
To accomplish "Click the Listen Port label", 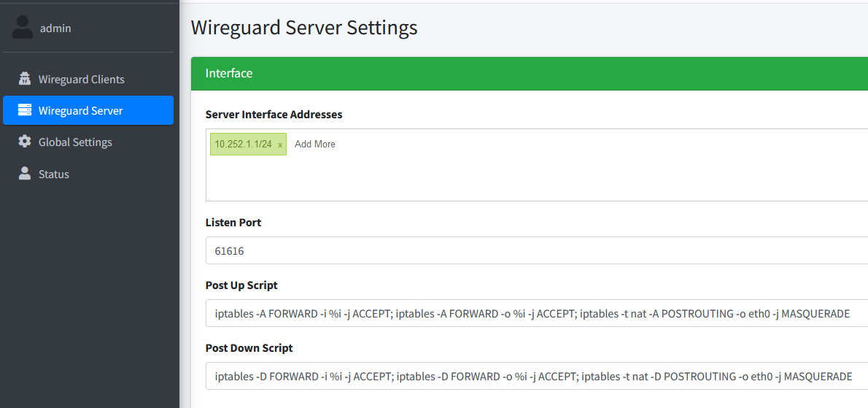I will [233, 223].
